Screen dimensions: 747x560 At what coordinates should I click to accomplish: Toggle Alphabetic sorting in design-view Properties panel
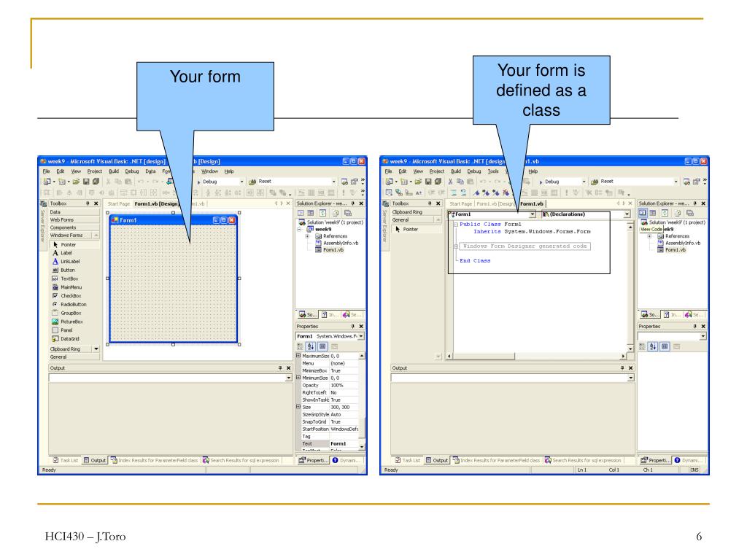pyautogui.click(x=311, y=346)
